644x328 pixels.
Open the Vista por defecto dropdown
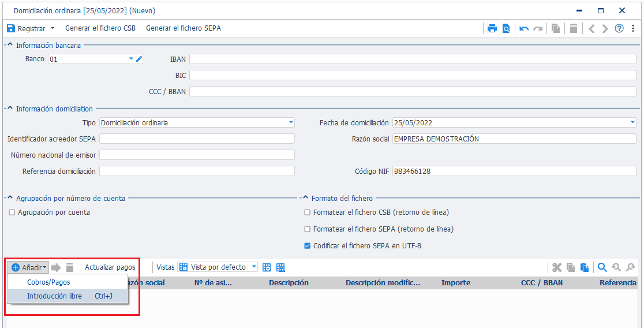point(254,267)
